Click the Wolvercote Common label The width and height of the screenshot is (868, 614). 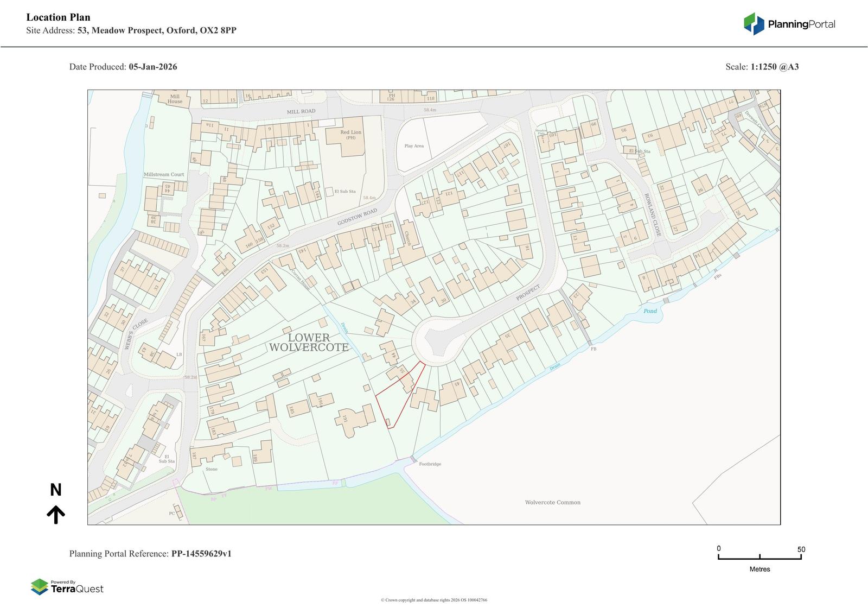click(552, 502)
